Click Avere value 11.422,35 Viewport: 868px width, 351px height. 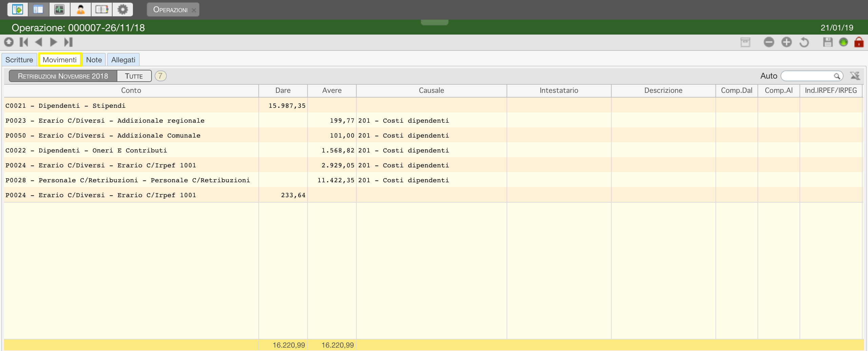(x=336, y=180)
